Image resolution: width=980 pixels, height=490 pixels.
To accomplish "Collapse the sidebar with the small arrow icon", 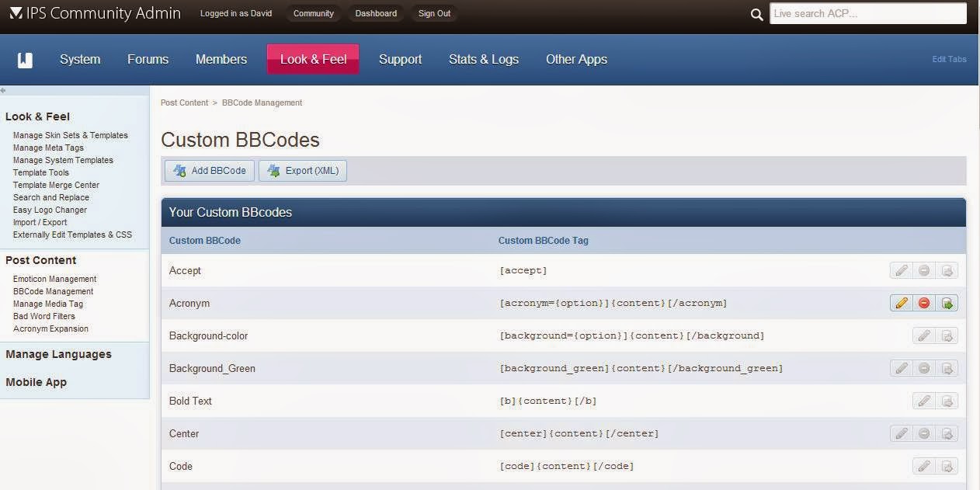I will (3, 90).
